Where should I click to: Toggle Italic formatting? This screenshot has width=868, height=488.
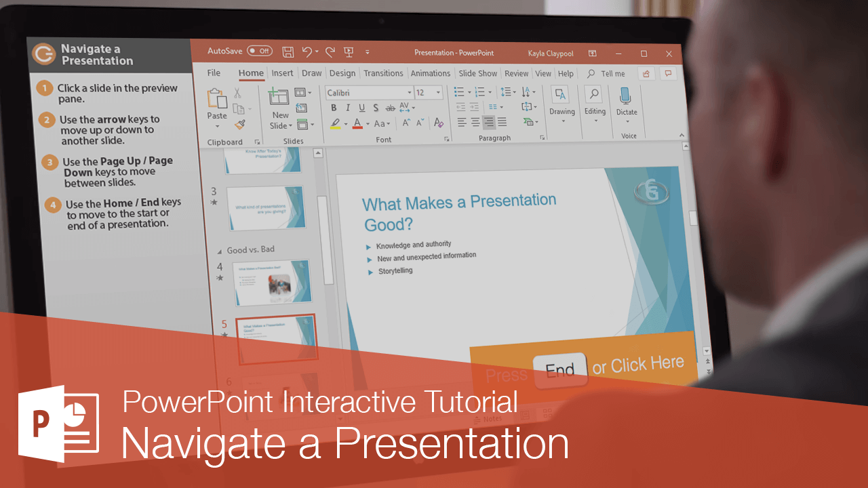tap(348, 108)
